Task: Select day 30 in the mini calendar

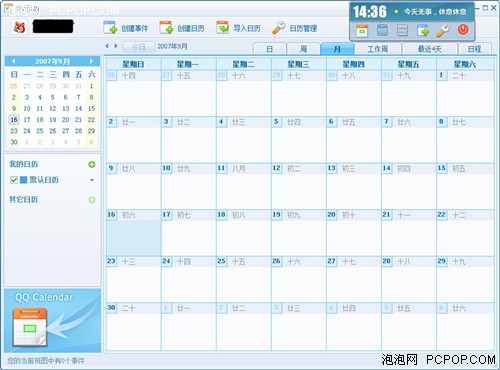Action: click(14, 142)
